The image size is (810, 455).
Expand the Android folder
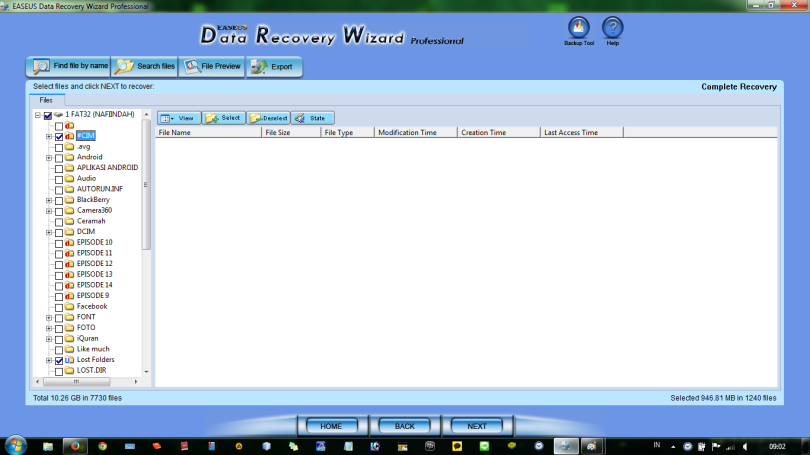pyautogui.click(x=49, y=158)
